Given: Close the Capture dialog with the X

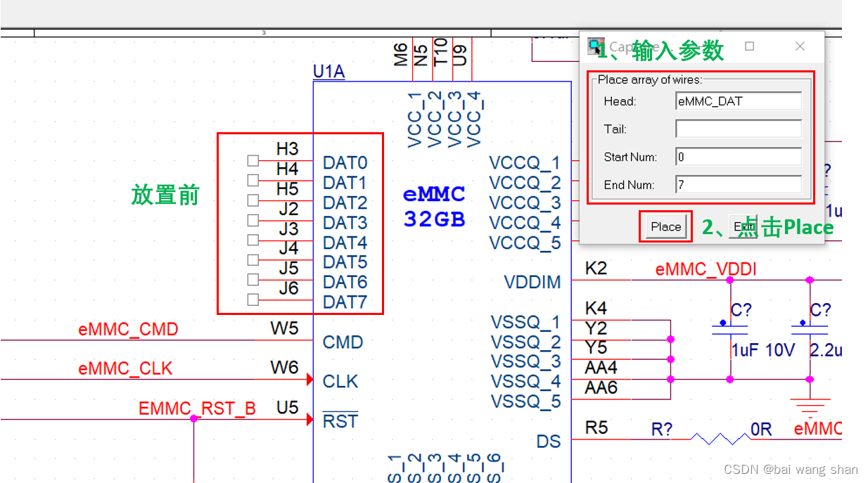Looking at the screenshot, I should [x=800, y=46].
